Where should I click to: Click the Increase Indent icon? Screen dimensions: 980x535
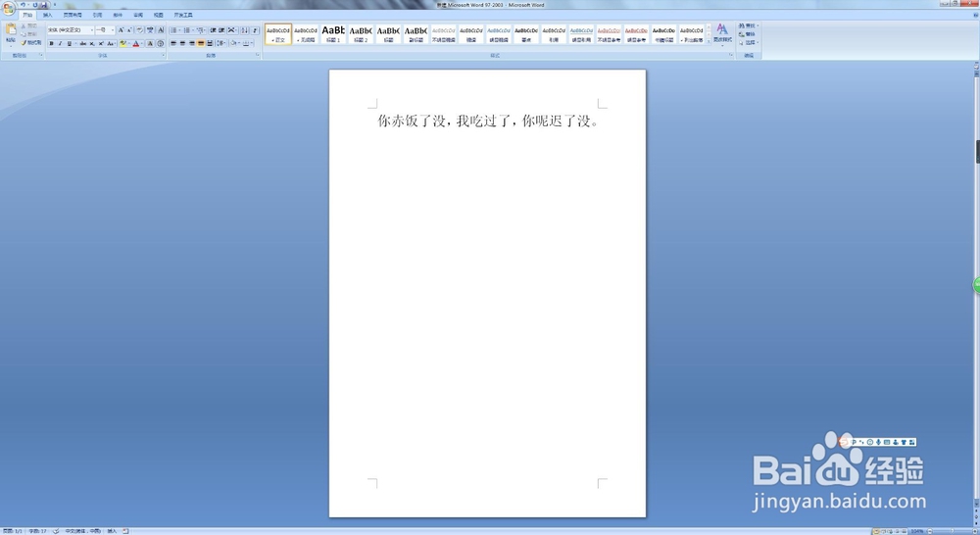tap(221, 30)
